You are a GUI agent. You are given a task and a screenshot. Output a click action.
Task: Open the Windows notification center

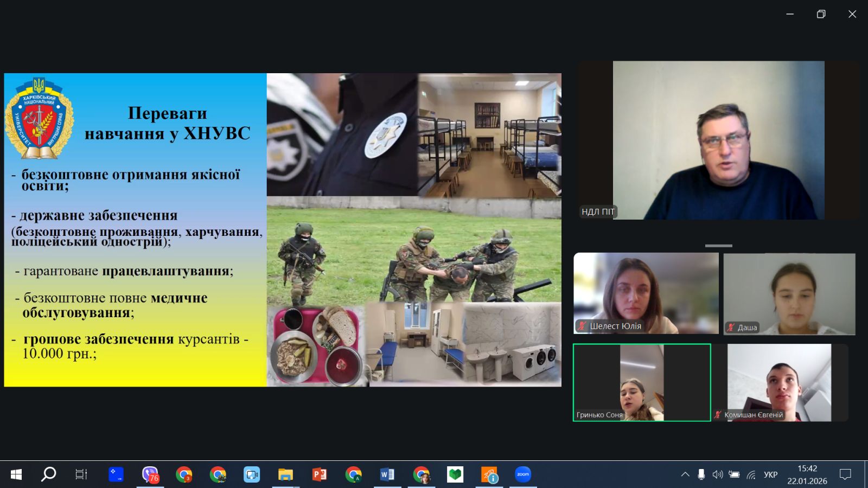click(x=845, y=474)
